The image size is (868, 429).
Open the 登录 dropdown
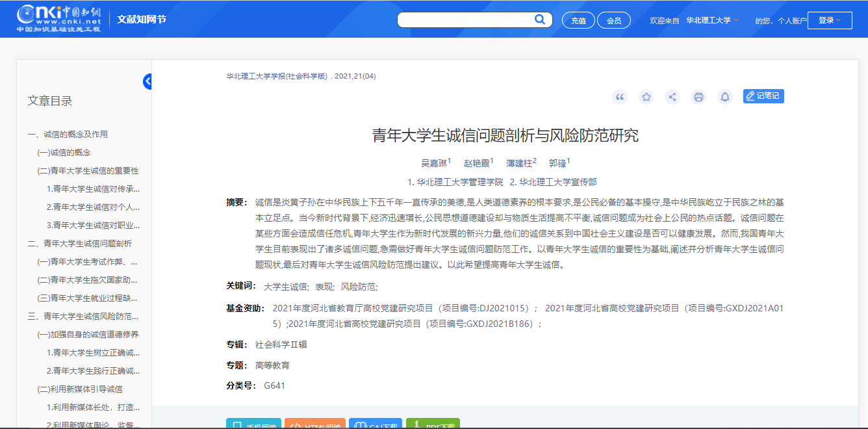click(x=834, y=20)
